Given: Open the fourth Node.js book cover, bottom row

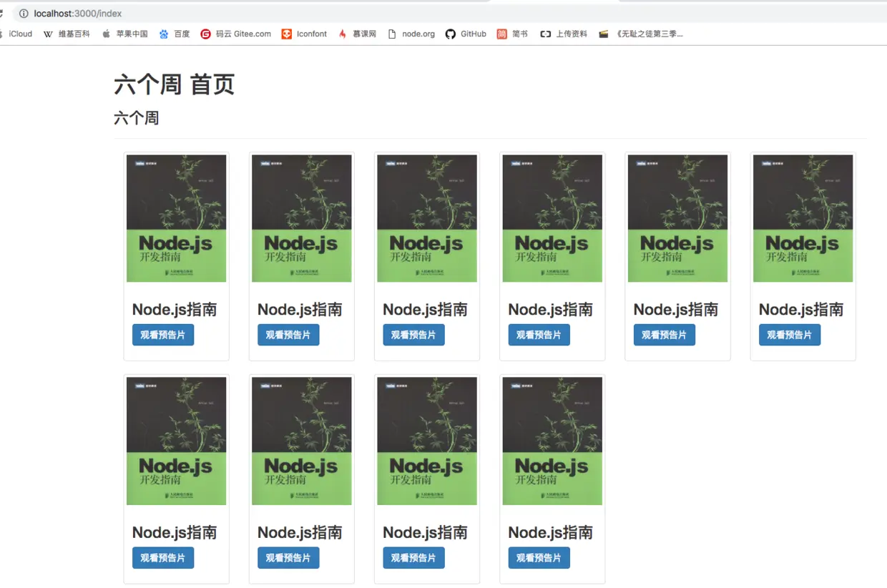Looking at the screenshot, I should [x=552, y=441].
